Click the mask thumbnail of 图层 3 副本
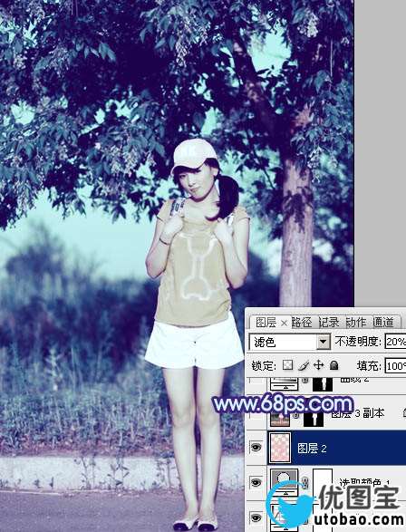Image resolution: width=406 pixels, height=532 pixels. [314, 420]
